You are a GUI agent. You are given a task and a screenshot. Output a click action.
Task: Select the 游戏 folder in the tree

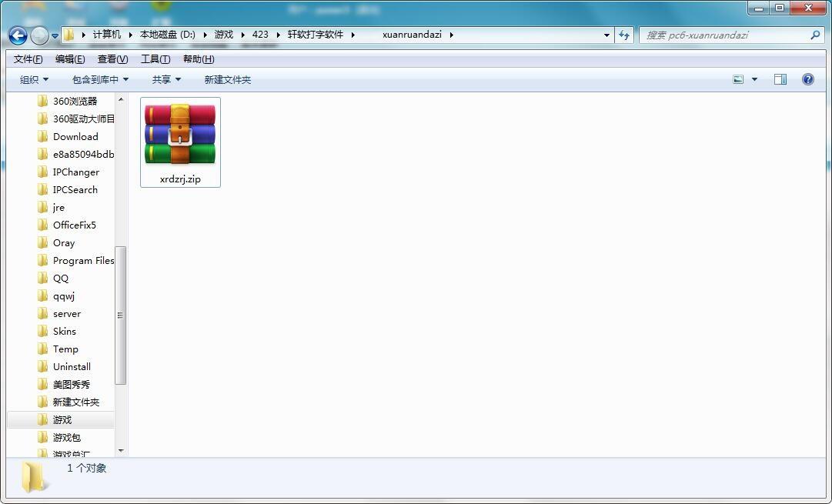coord(62,419)
